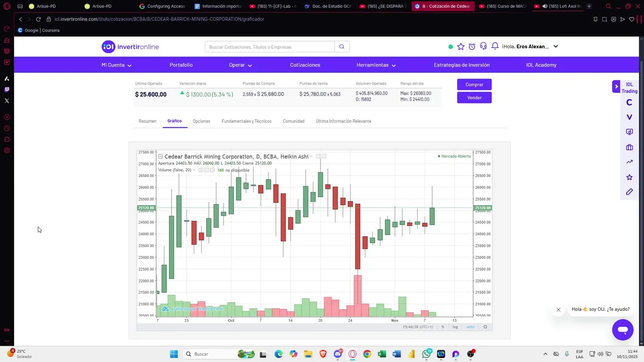Switch to Lofi Axol browser tab
This screenshot has height=362, width=644.
click(x=557, y=7)
